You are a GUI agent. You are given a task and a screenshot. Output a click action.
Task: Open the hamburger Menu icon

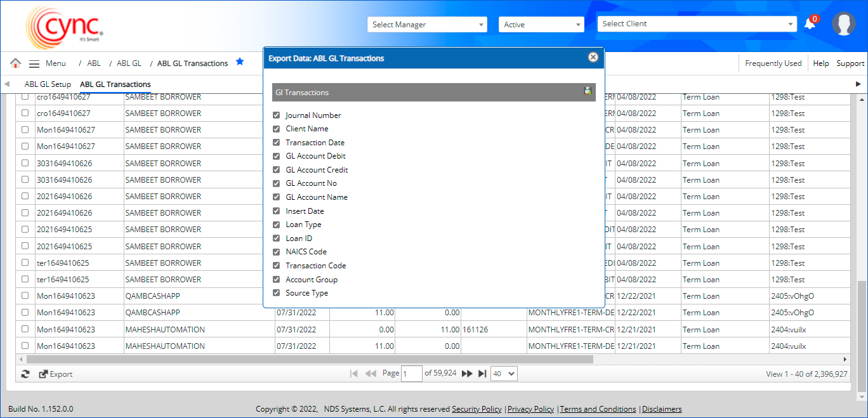tap(34, 63)
